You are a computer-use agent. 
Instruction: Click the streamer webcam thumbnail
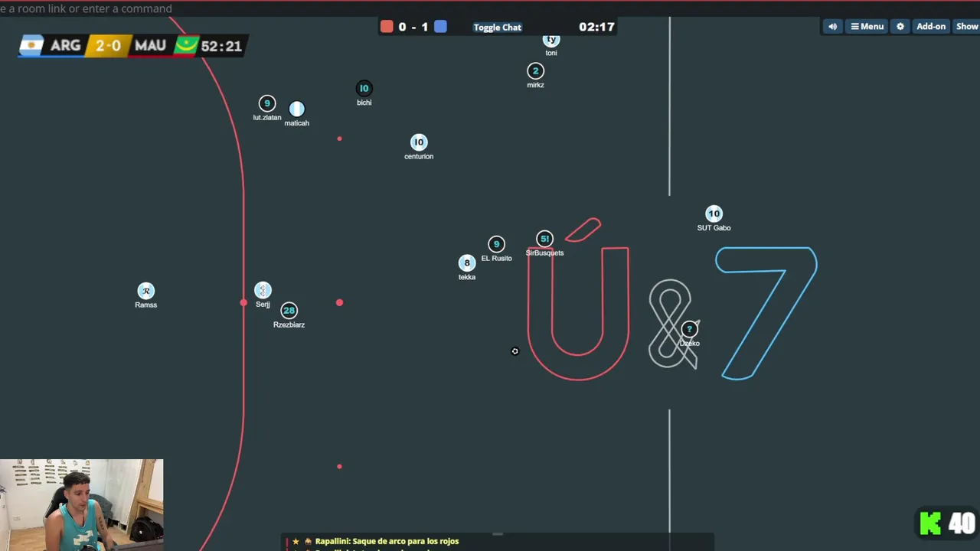tap(81, 505)
